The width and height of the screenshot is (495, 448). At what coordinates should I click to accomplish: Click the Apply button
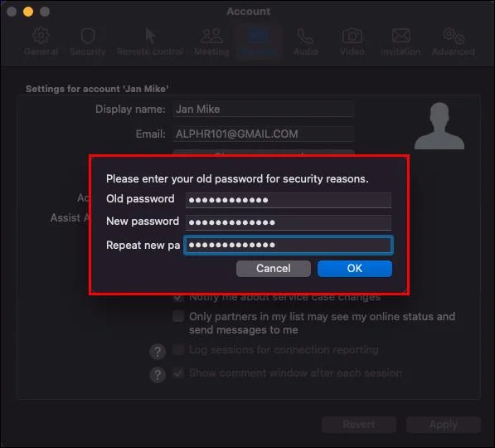444,425
